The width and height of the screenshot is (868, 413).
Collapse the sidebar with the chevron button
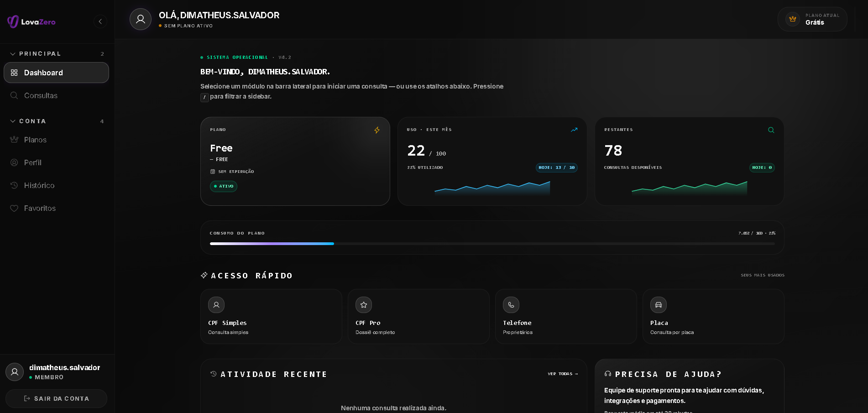coord(100,21)
